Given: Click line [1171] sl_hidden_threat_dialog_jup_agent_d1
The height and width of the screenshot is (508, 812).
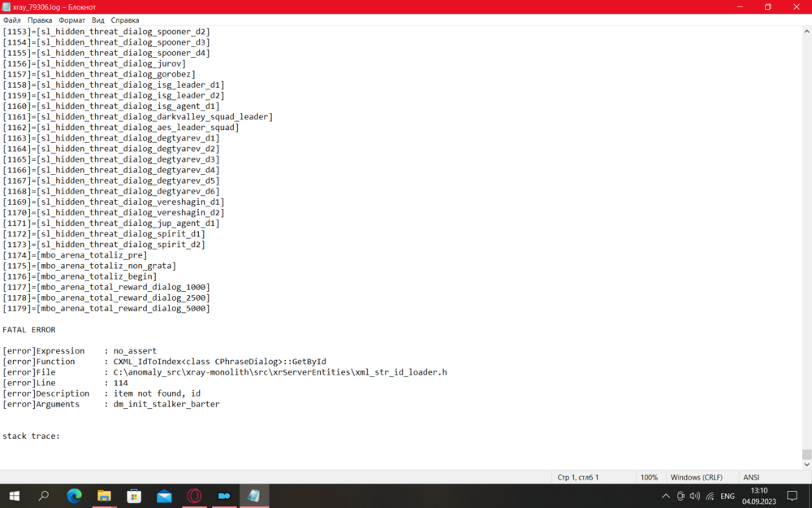Looking at the screenshot, I should [x=111, y=224].
